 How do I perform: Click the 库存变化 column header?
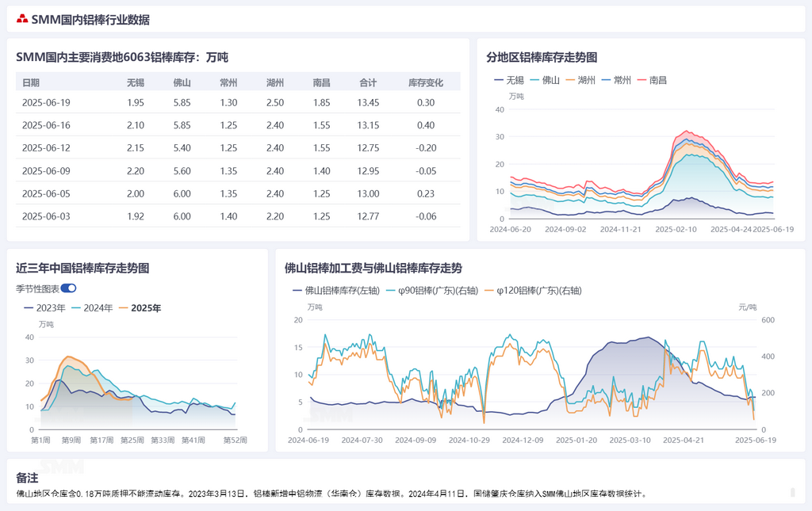pyautogui.click(x=426, y=82)
